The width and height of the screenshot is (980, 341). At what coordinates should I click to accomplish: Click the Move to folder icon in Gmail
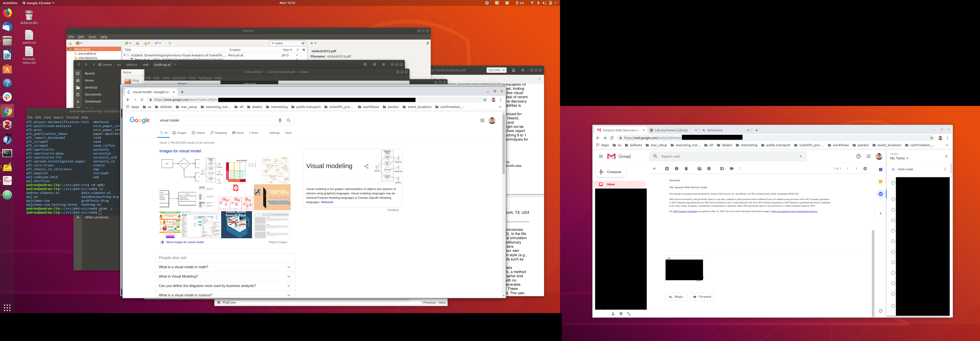722,169
